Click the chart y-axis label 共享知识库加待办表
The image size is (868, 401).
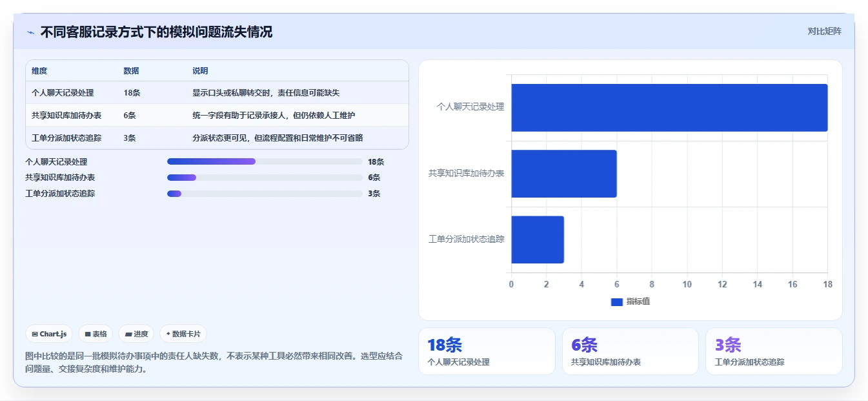click(x=467, y=173)
